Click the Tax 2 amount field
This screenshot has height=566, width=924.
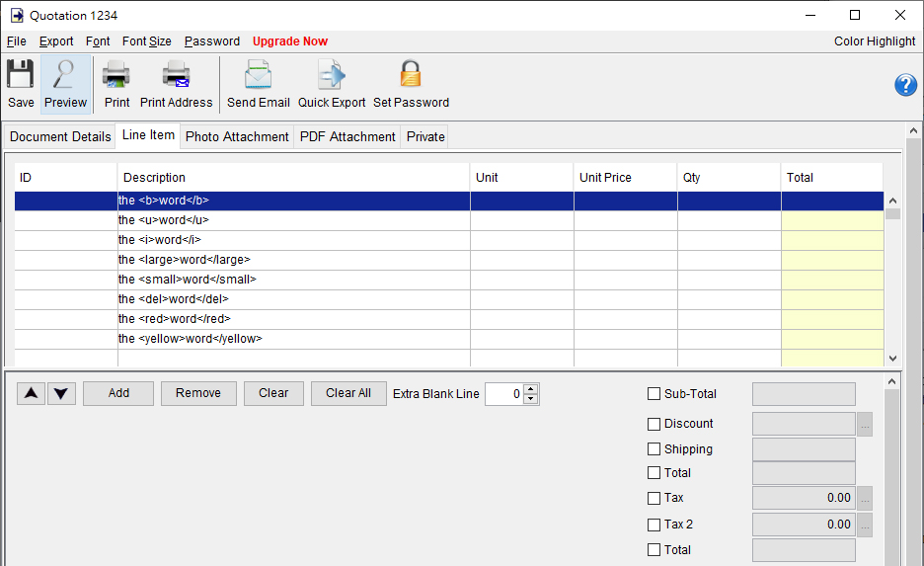point(804,525)
